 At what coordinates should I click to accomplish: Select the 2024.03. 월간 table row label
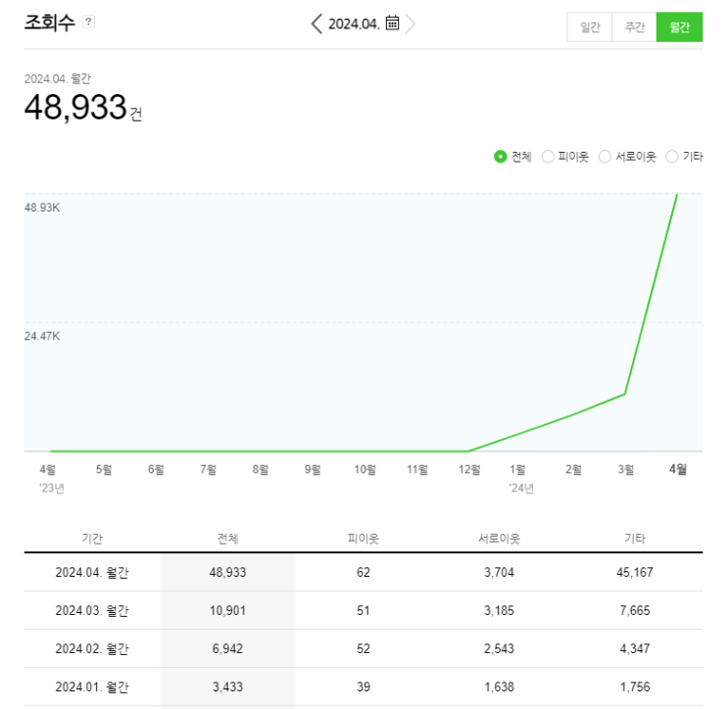coord(92,610)
